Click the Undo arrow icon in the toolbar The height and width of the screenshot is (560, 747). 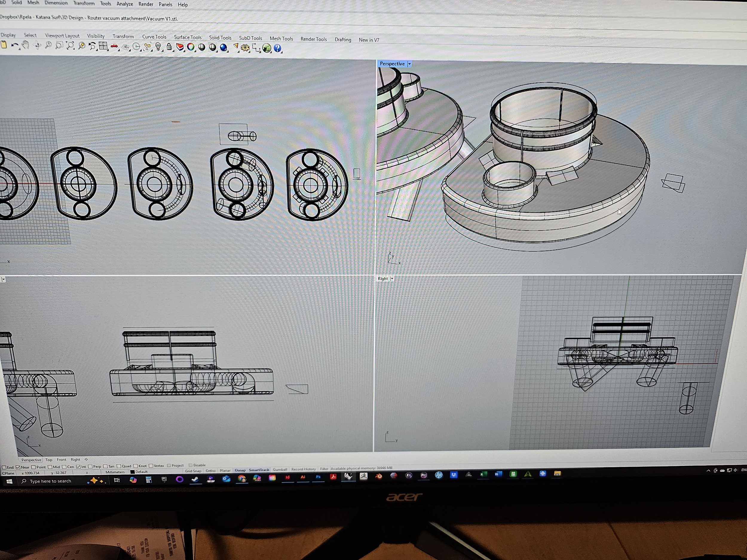pyautogui.click(x=15, y=45)
